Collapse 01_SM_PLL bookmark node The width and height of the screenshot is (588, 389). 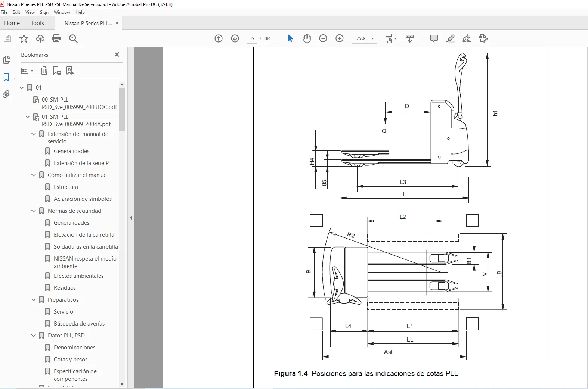28,117
